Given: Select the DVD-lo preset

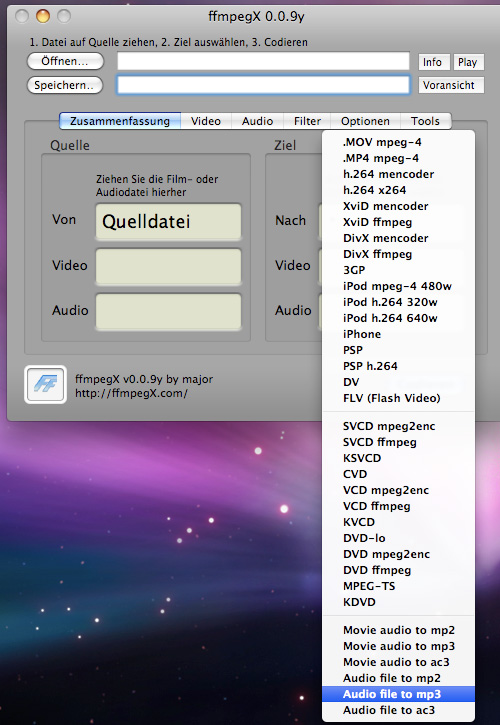Looking at the screenshot, I should 398,538.
